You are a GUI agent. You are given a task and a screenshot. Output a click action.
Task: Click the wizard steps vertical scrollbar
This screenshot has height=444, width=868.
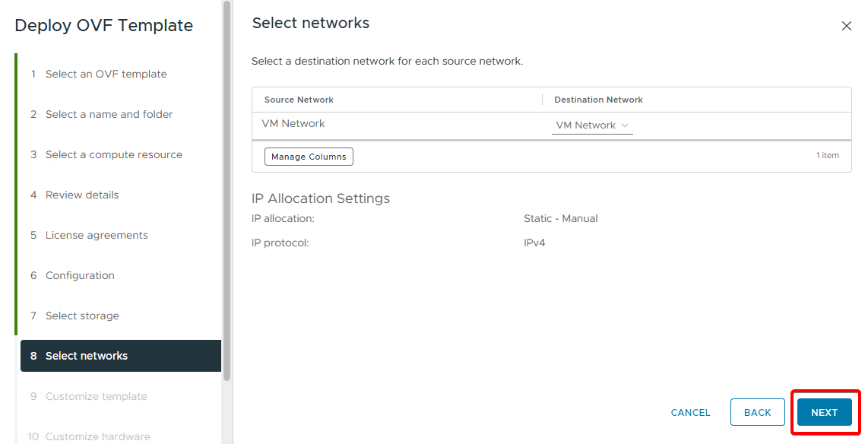point(227,190)
